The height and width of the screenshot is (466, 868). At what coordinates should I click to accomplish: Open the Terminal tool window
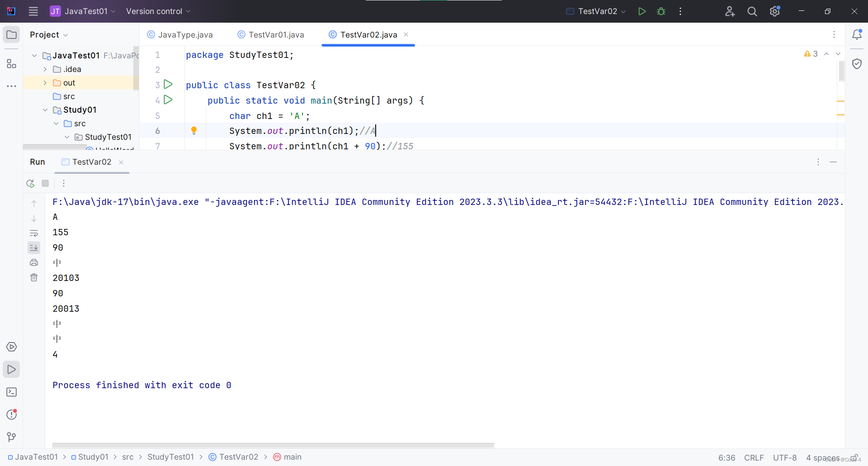tap(12, 392)
